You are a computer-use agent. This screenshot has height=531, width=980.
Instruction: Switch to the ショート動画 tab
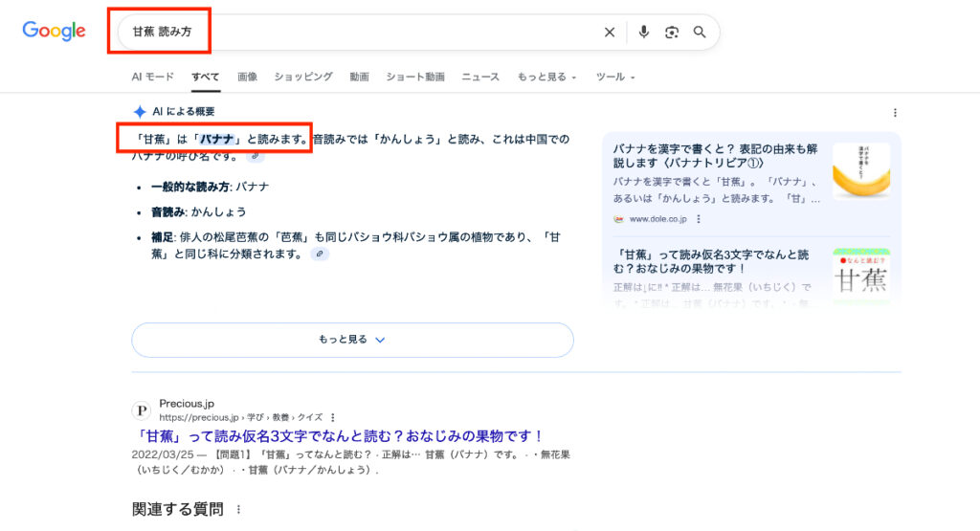click(x=415, y=77)
